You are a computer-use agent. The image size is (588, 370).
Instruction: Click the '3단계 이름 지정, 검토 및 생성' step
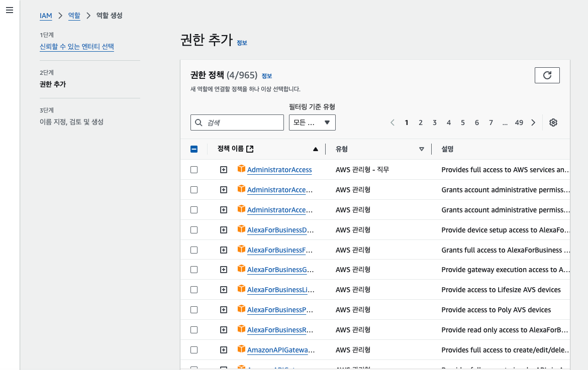(72, 116)
